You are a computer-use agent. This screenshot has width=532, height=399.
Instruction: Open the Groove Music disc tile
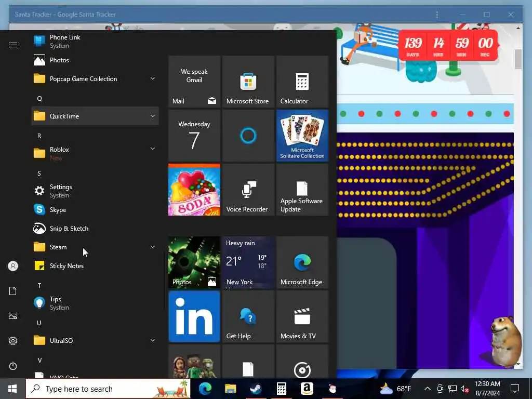coord(302,362)
